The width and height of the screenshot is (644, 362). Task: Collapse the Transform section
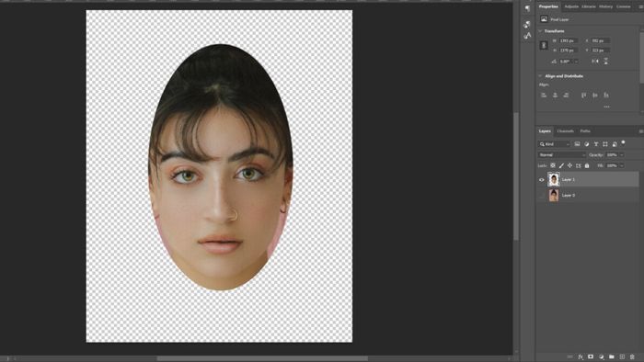pos(540,31)
